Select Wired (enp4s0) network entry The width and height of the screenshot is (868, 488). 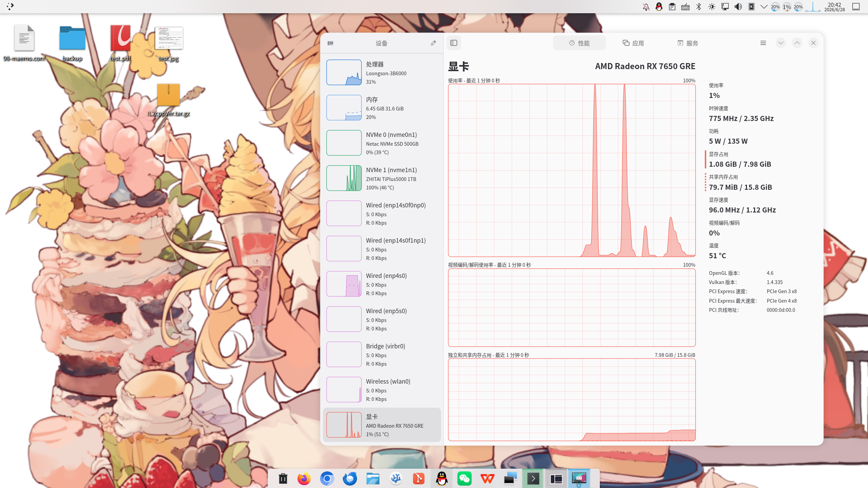(x=382, y=284)
